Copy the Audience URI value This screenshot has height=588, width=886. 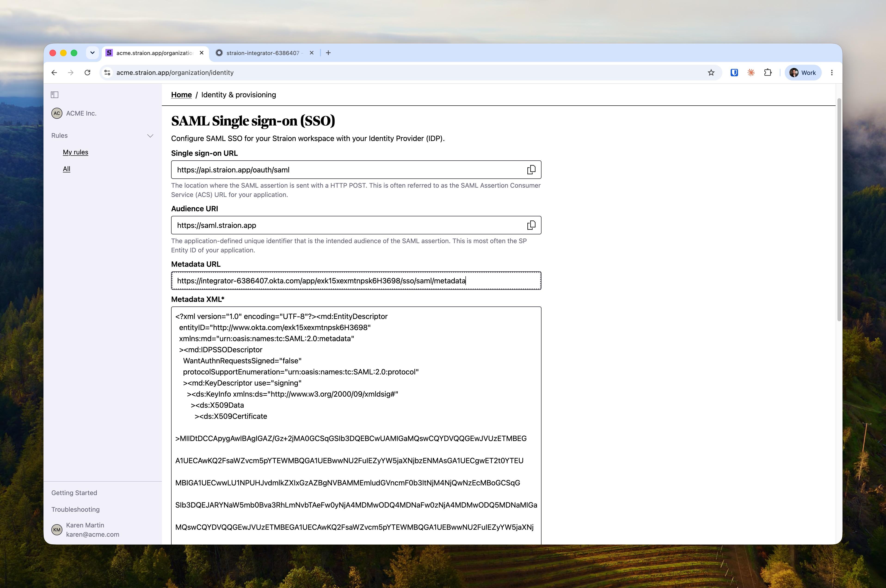click(531, 225)
